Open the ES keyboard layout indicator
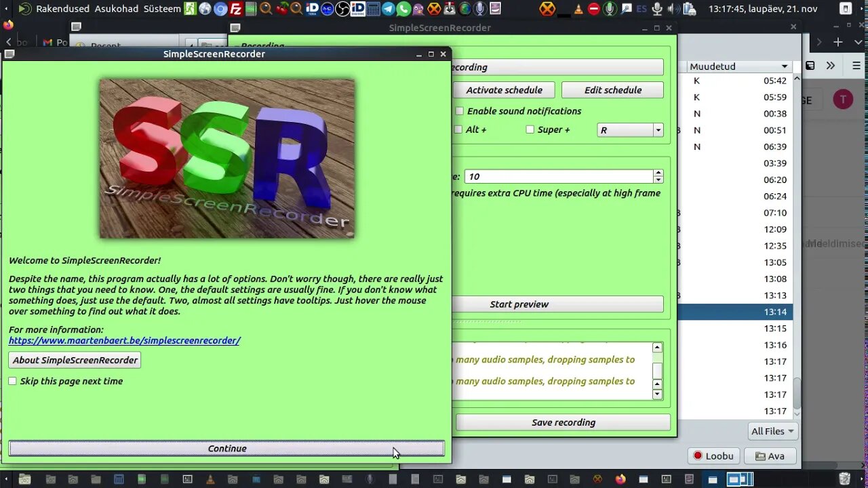This screenshot has height=488, width=868. point(642,9)
